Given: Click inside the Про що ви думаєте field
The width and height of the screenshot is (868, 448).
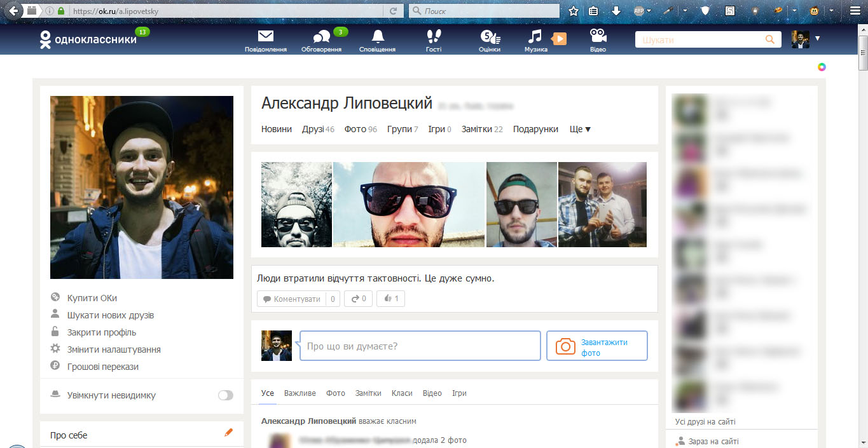Looking at the screenshot, I should [420, 345].
